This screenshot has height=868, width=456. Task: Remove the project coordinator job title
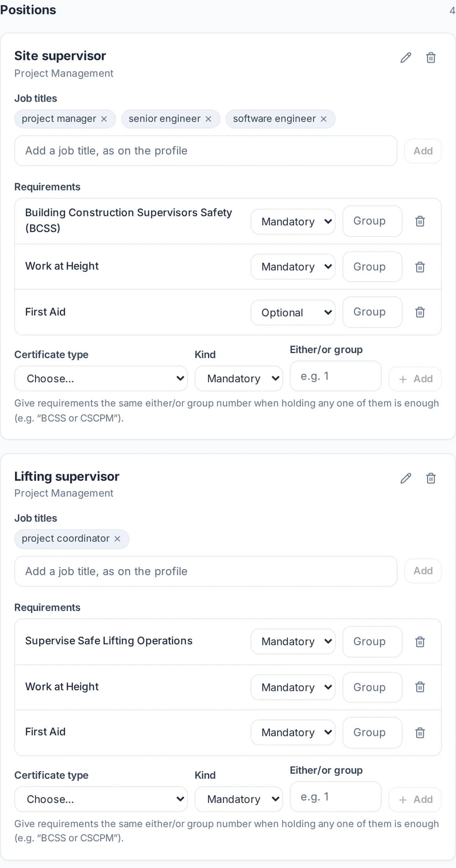tap(117, 539)
